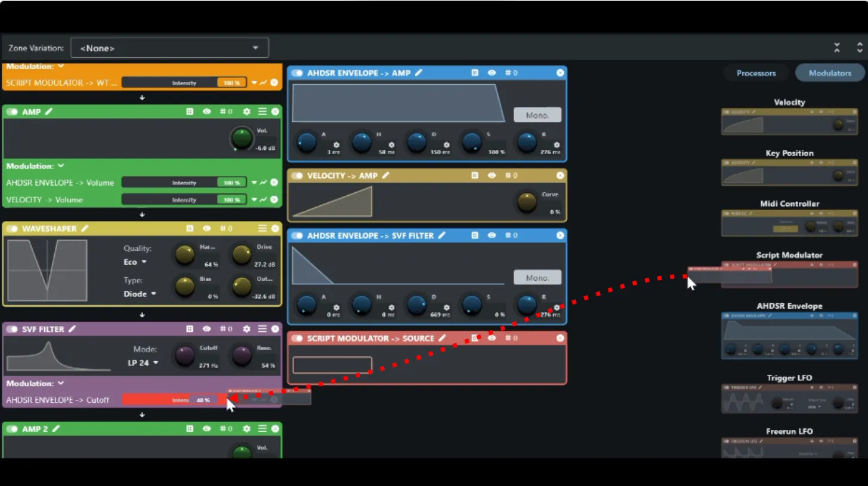The height and width of the screenshot is (486, 868).
Task: Open SVF FILTER gear settings
Action: pos(246,329)
